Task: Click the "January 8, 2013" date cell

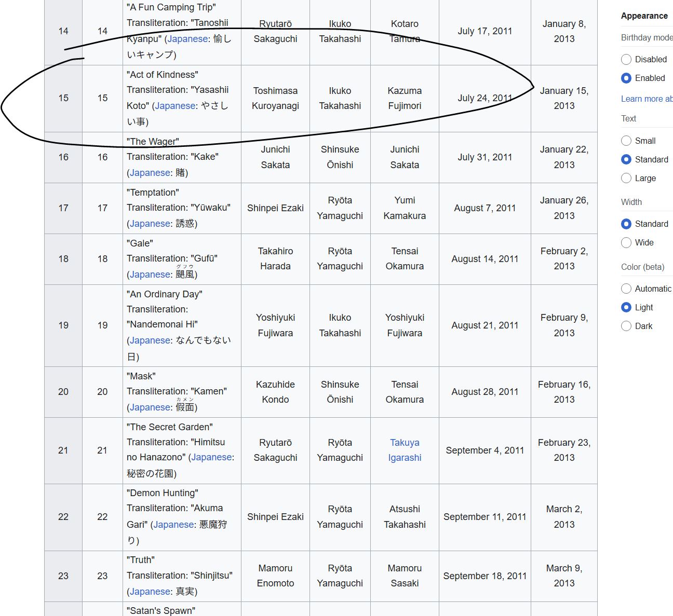Action: (564, 31)
